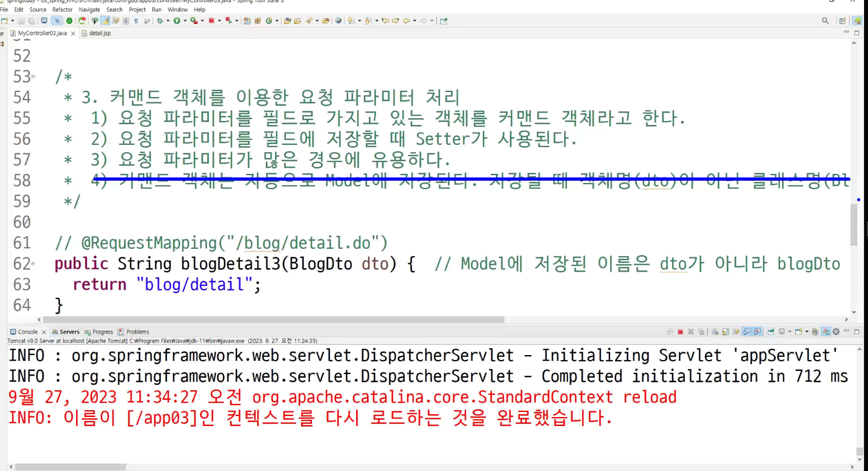The image size is (868, 471).
Task: Minimize the console panel view
Action: [x=846, y=331]
